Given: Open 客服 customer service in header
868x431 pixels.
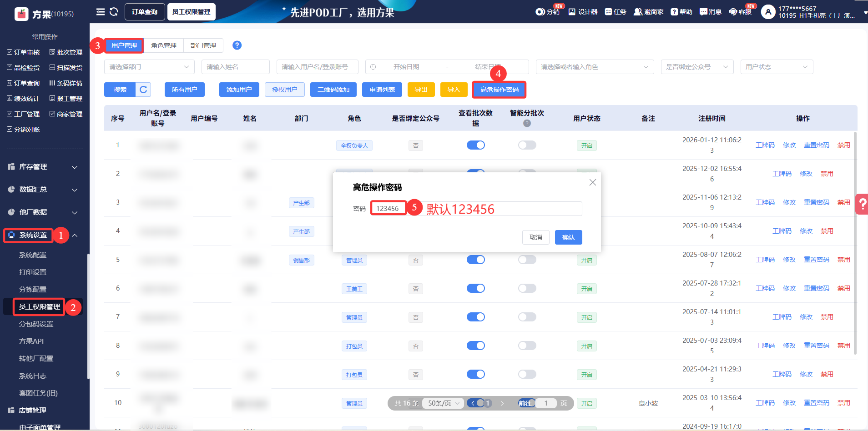Looking at the screenshot, I should pyautogui.click(x=740, y=12).
